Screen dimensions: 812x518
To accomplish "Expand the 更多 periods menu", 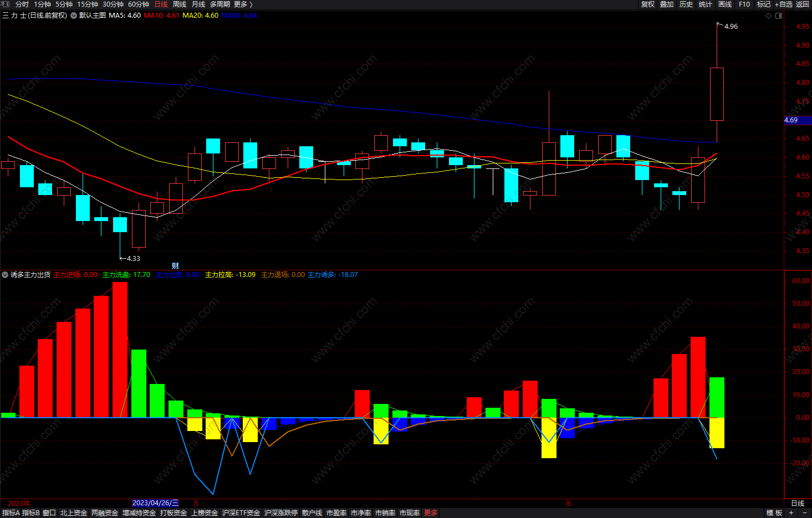I will pos(243,4).
